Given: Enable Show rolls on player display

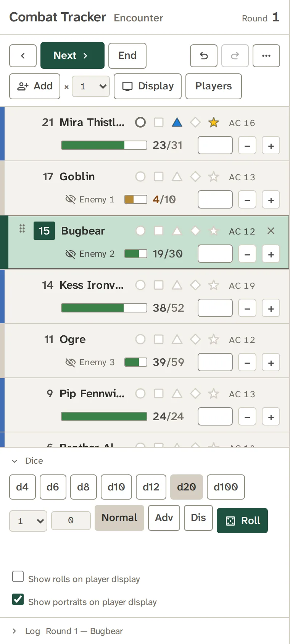Looking at the screenshot, I should (x=18, y=576).
